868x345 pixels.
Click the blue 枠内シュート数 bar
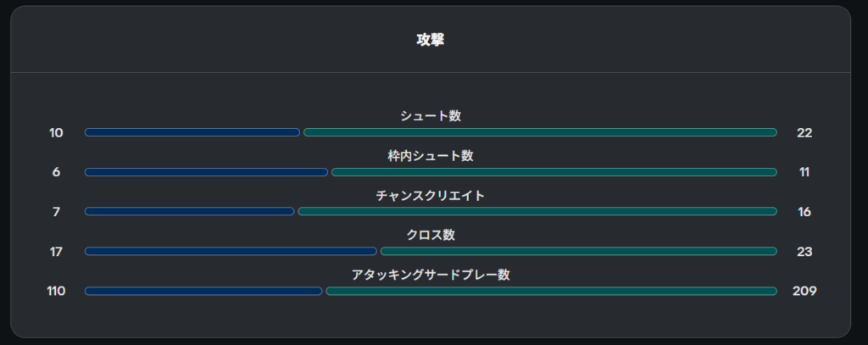(206, 172)
